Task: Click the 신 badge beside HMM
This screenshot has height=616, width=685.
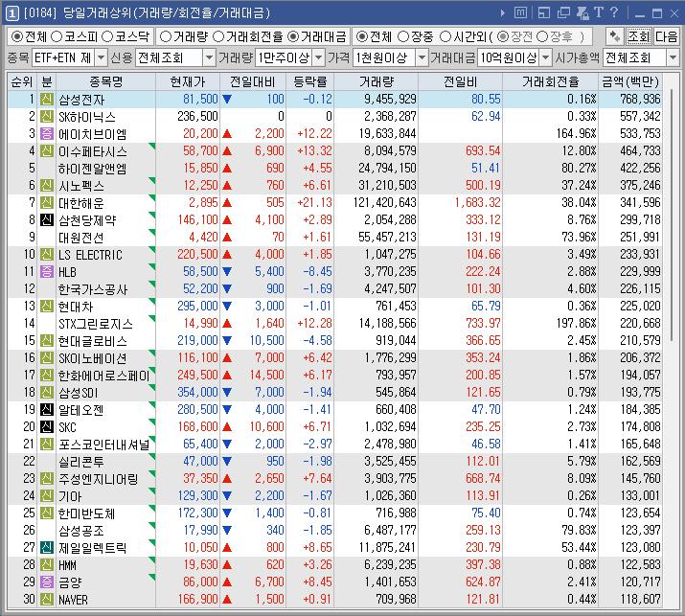Action: [47, 564]
